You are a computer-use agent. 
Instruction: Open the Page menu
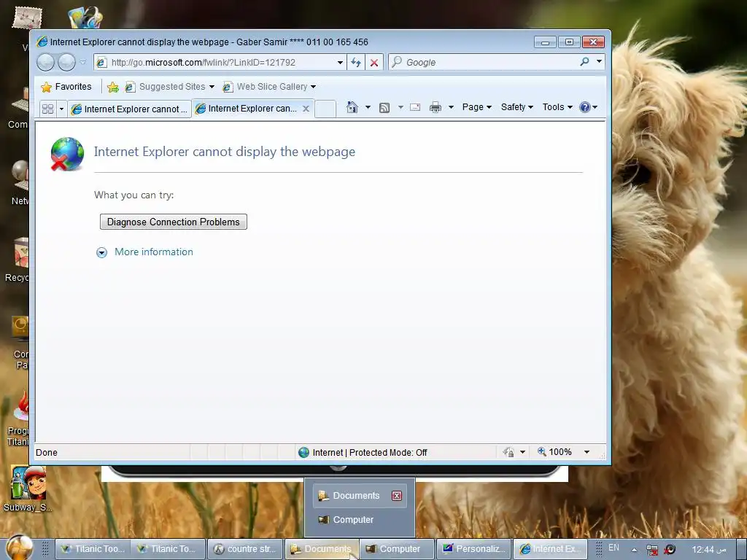(x=476, y=107)
